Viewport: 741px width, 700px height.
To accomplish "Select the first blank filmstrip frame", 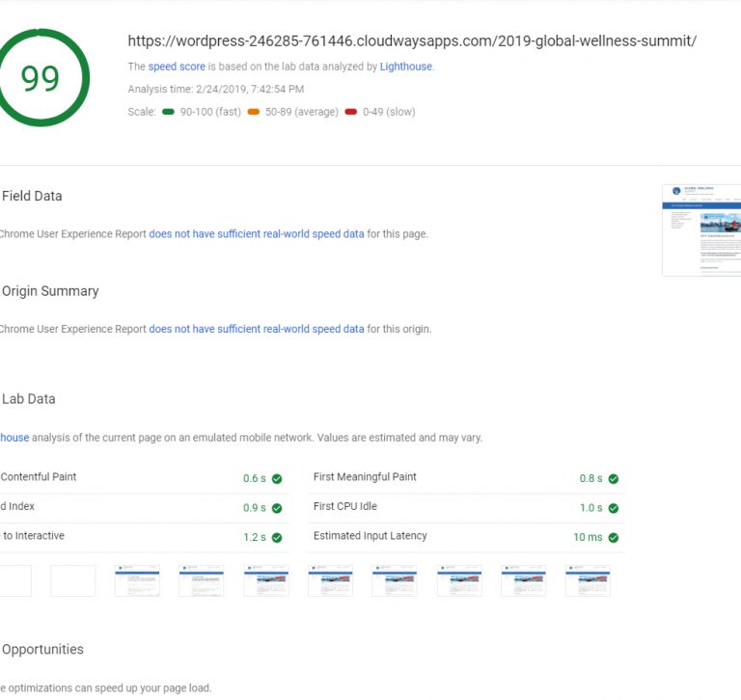I will click(15, 580).
